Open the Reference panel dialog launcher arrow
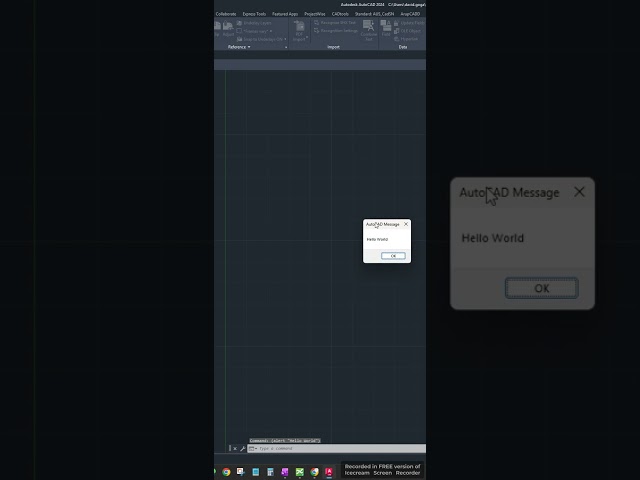 (x=286, y=47)
